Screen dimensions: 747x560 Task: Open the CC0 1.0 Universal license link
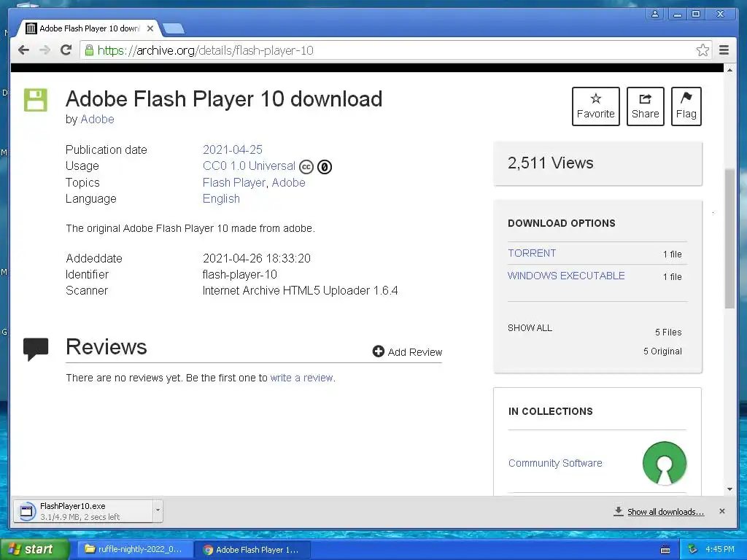(x=249, y=166)
